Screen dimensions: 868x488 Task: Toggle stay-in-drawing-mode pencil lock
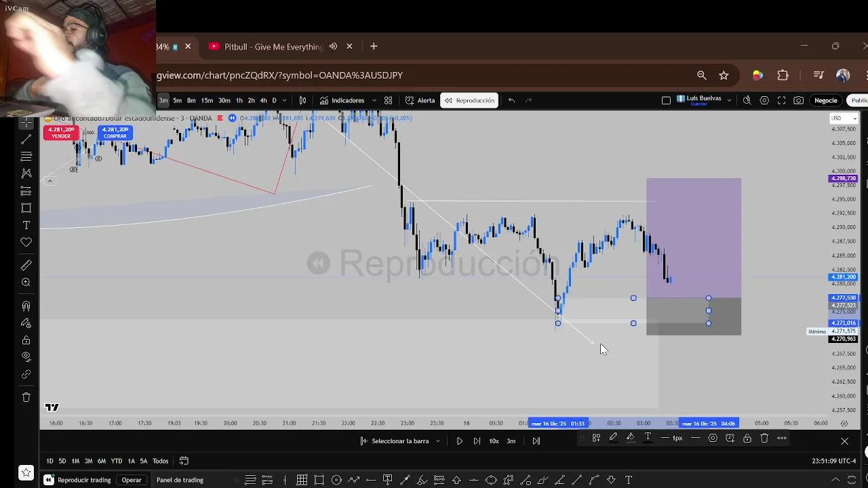26,323
